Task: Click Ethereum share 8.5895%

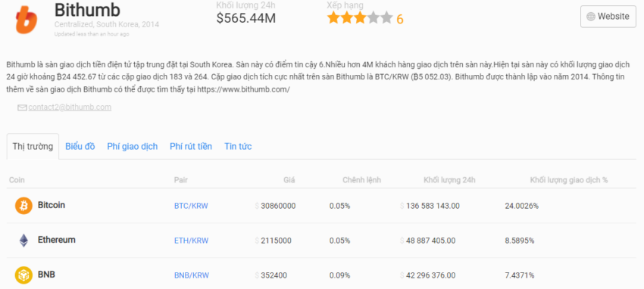Action: (520, 241)
